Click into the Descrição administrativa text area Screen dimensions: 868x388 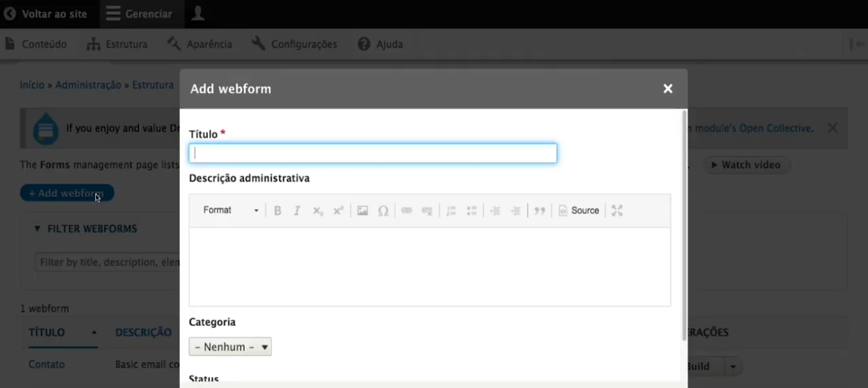coord(429,267)
